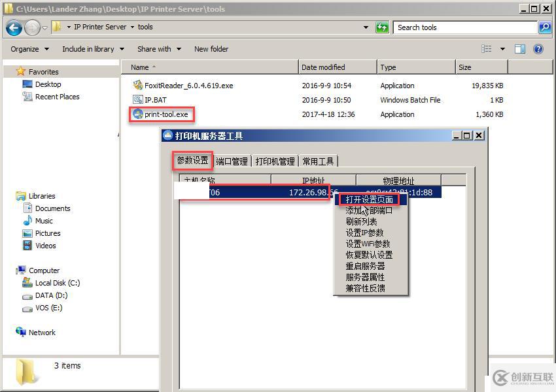Click the tools breadcrumb segment

pos(145,27)
